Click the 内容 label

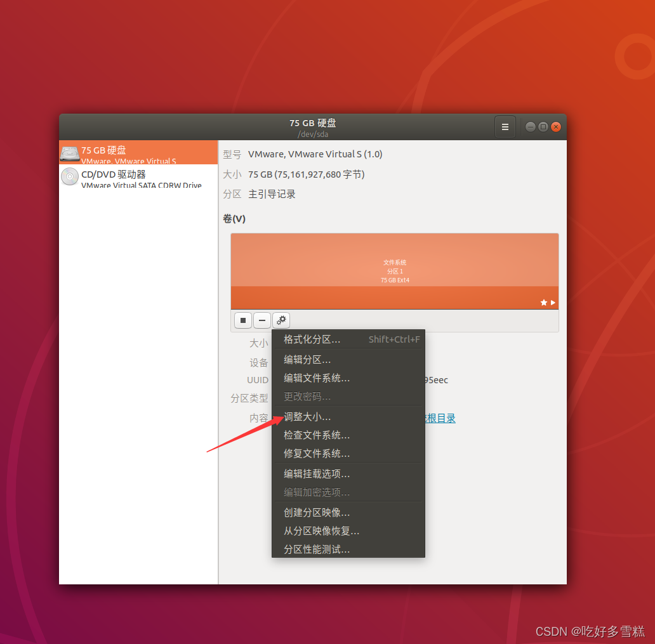258,418
